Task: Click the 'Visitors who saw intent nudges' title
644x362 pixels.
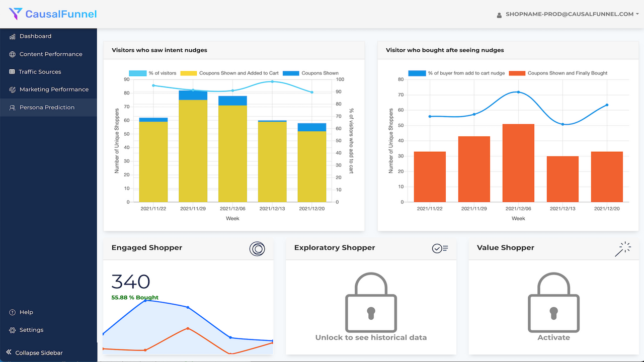Action: 159,50
